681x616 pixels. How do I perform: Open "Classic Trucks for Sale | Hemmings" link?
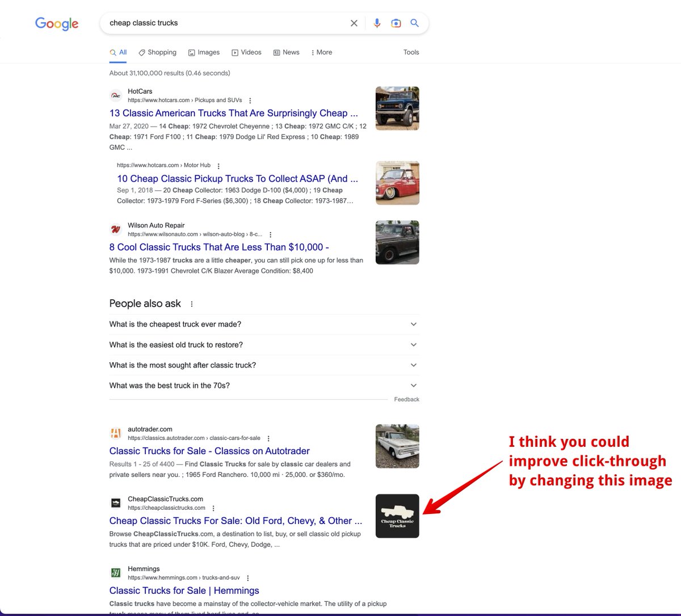(x=184, y=590)
